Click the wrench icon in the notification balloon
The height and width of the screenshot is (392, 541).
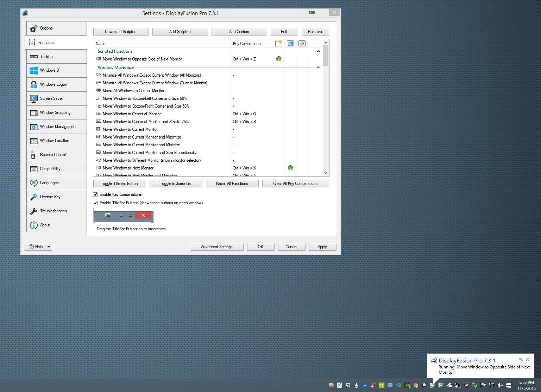pos(521,359)
